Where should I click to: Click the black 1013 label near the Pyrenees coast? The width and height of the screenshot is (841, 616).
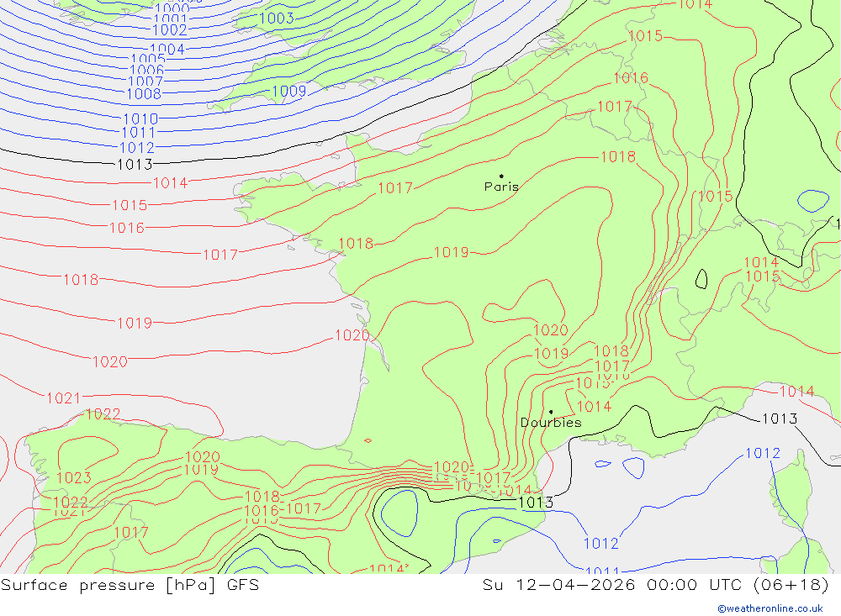click(x=536, y=503)
